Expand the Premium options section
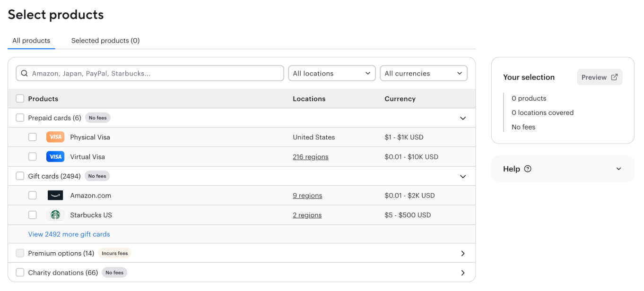The image size is (644, 291). point(462,254)
